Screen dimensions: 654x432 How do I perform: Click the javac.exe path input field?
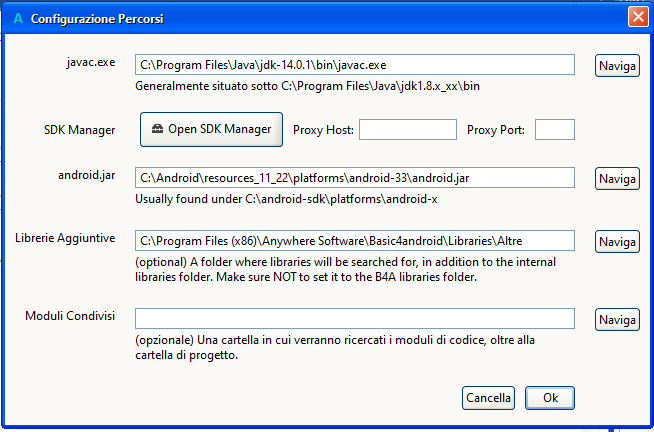tap(355, 65)
